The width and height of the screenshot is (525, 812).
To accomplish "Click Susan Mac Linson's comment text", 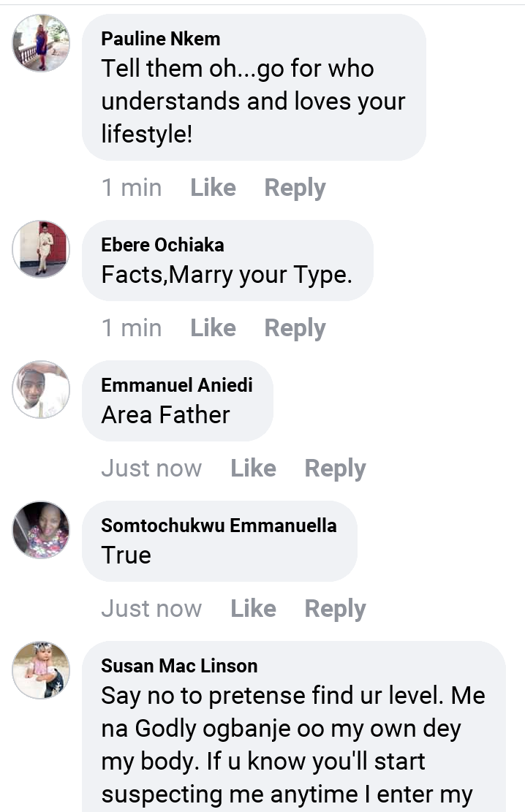I will point(292,745).
